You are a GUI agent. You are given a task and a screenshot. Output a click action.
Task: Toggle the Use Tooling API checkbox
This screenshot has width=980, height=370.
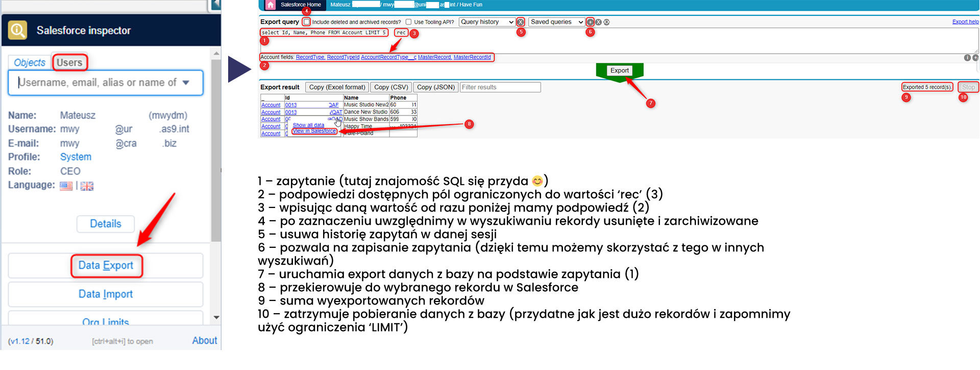(x=408, y=22)
